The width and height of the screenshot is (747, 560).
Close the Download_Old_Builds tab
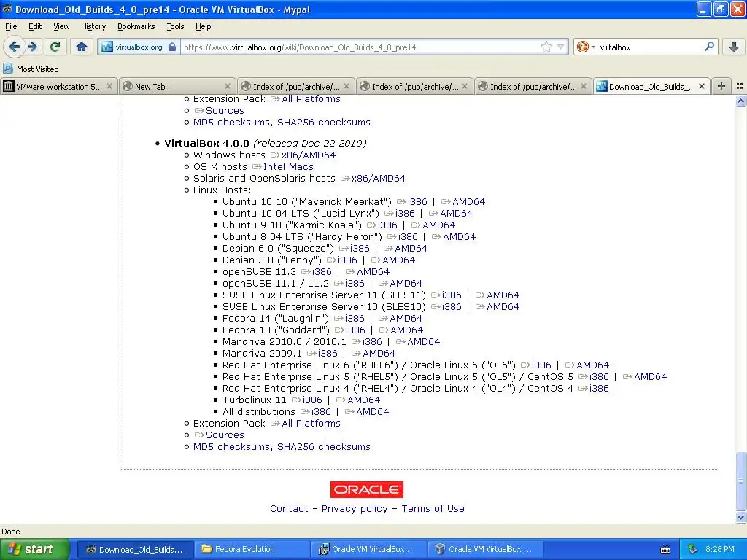(x=702, y=86)
